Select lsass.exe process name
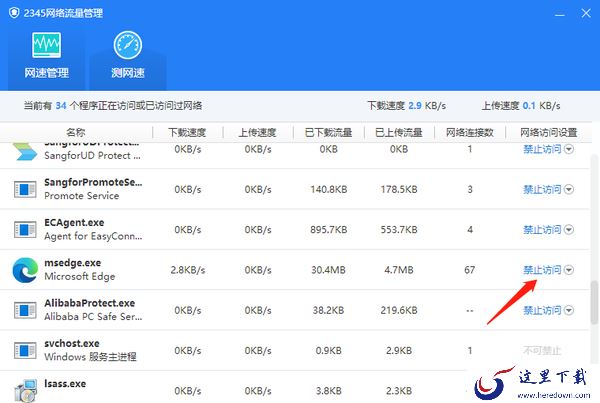 click(x=65, y=383)
